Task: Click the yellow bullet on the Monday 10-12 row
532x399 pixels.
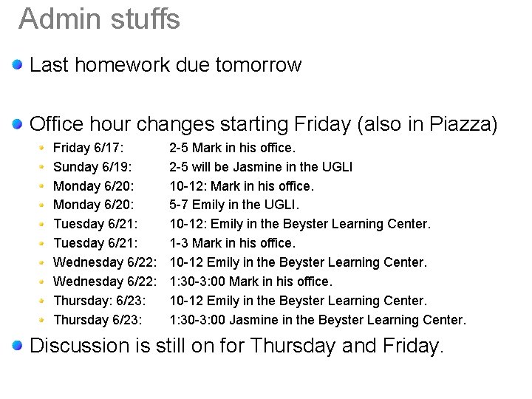Action: tap(44, 186)
